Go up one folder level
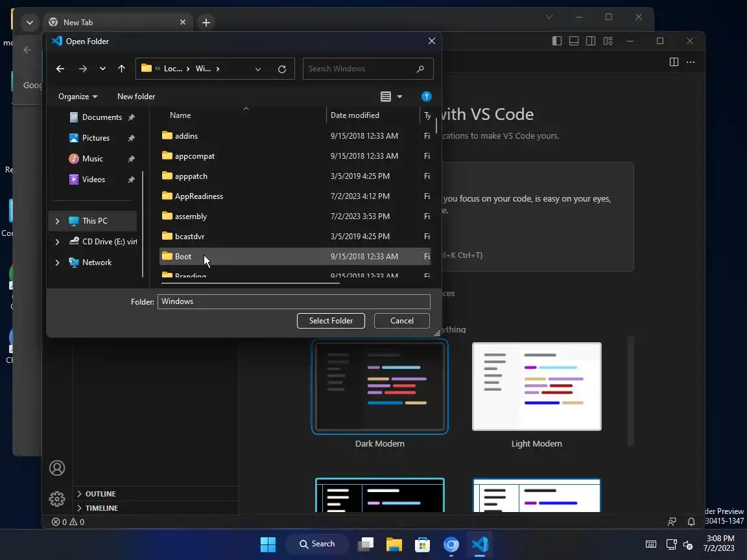This screenshot has width=747, height=560. coord(121,69)
